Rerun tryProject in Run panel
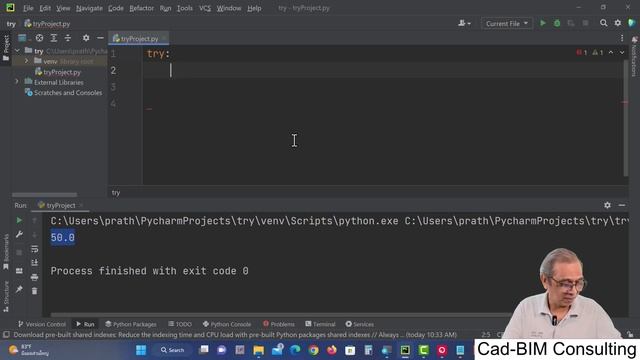640x360 pixels. [19, 220]
